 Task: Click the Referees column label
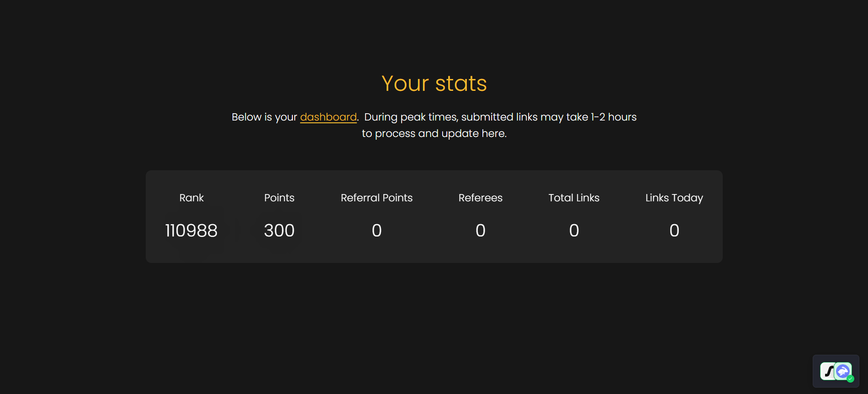pyautogui.click(x=480, y=198)
